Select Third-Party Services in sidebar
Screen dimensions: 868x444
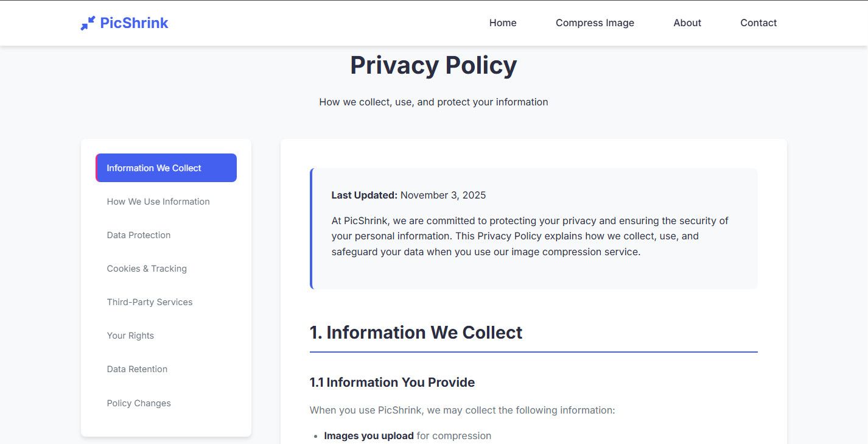(150, 302)
